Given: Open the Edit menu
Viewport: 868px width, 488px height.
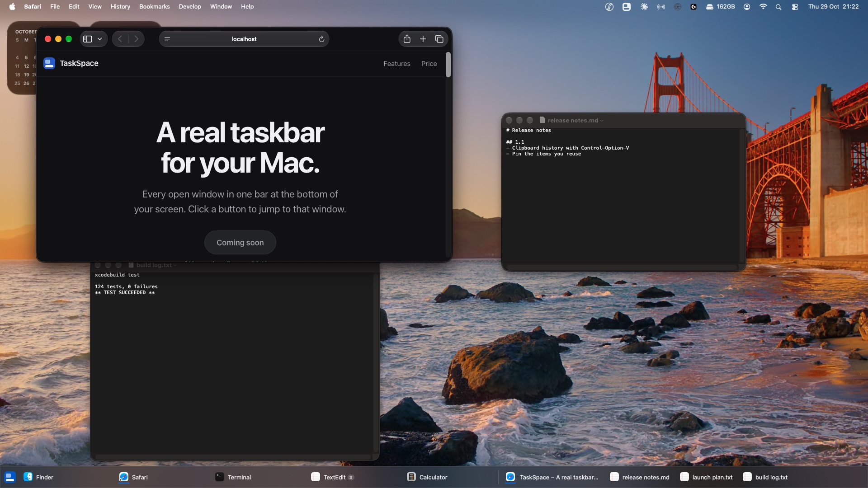Looking at the screenshot, I should click(74, 6).
